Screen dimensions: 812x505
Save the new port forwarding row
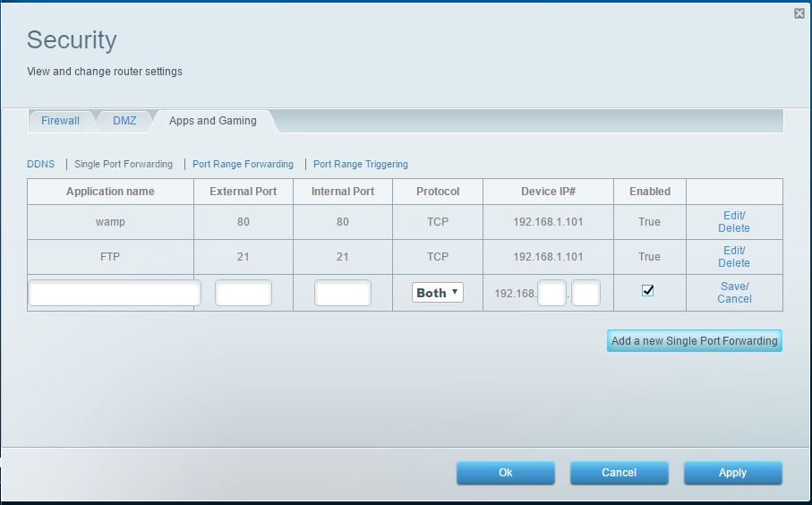tap(734, 287)
